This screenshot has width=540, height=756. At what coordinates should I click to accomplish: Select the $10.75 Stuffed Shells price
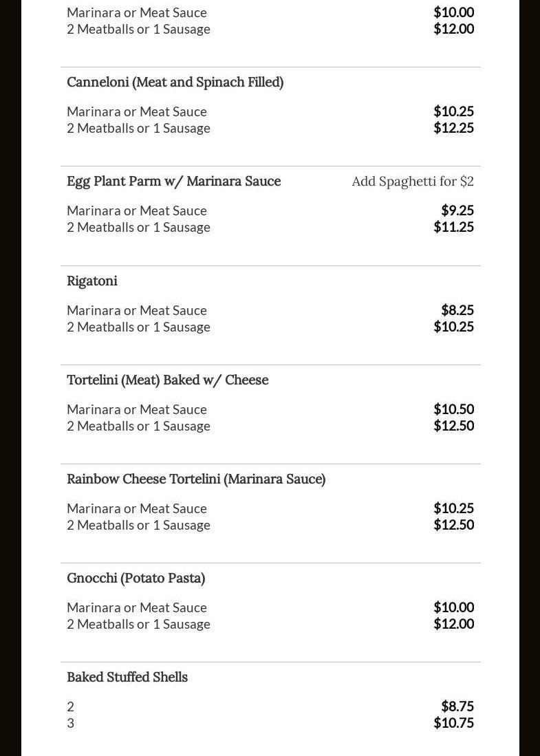(x=453, y=723)
